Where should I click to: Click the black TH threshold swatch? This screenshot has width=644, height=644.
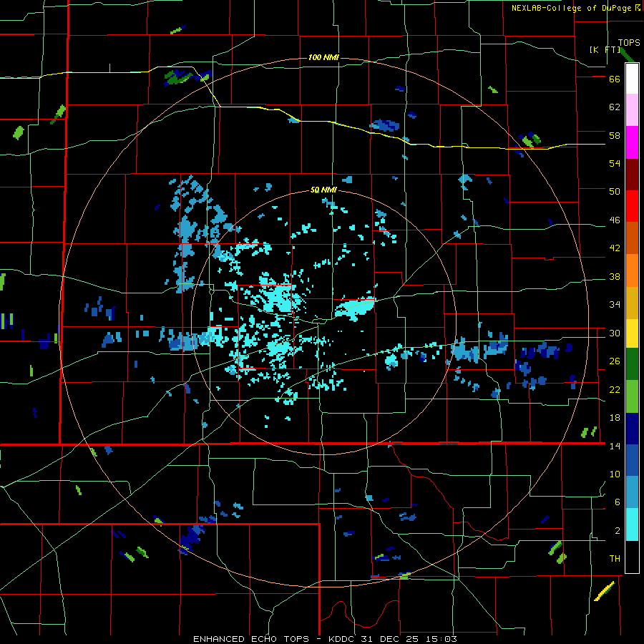(632, 557)
